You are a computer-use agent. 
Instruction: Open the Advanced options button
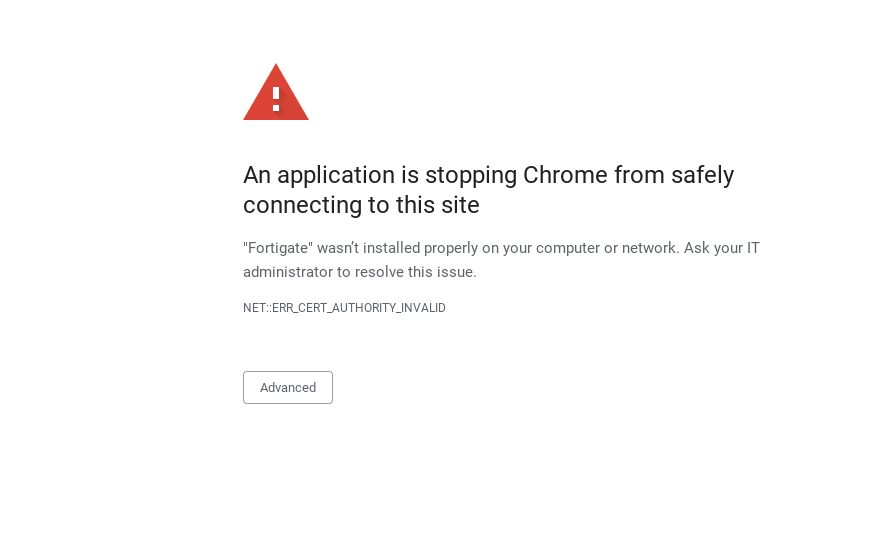[x=288, y=388]
